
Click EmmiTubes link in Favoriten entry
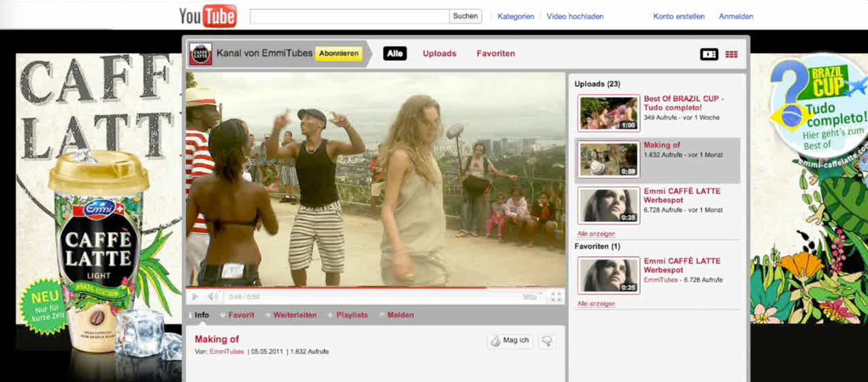pos(660,280)
